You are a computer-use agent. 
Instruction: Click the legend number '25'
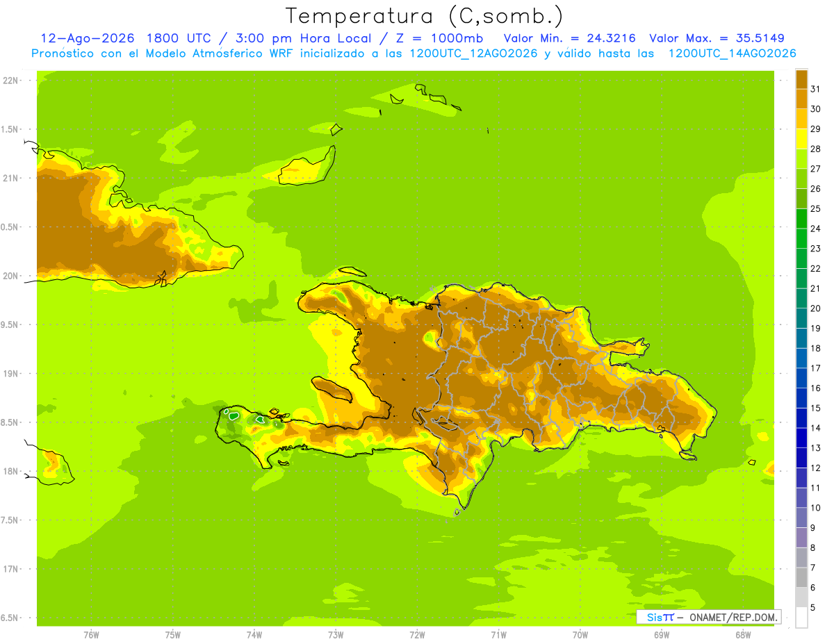[815, 208]
